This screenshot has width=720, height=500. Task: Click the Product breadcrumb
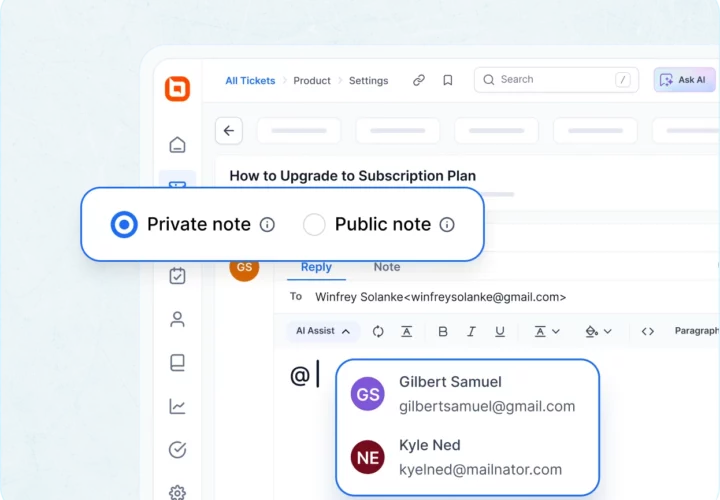coord(312,81)
